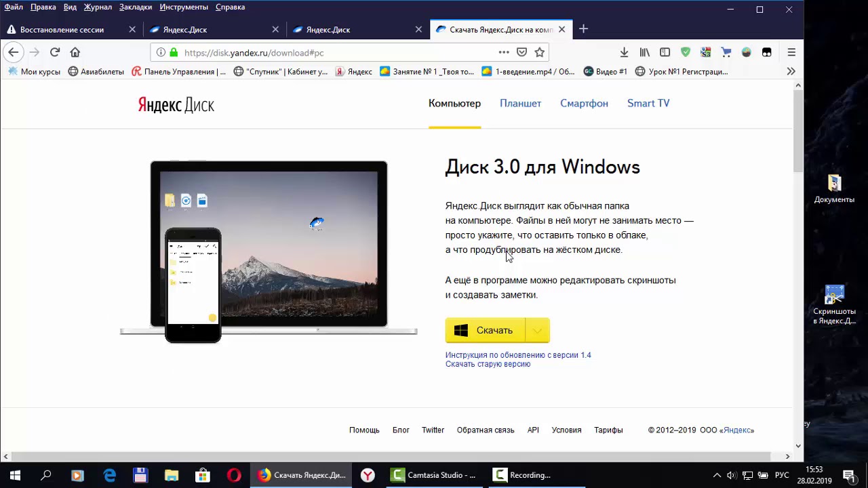Open Скачать старую версию link

[488, 364]
